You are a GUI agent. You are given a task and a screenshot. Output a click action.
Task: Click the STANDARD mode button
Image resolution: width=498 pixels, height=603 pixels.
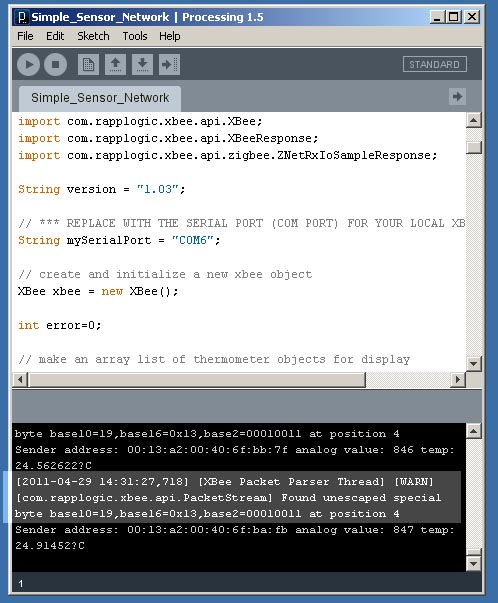point(435,64)
